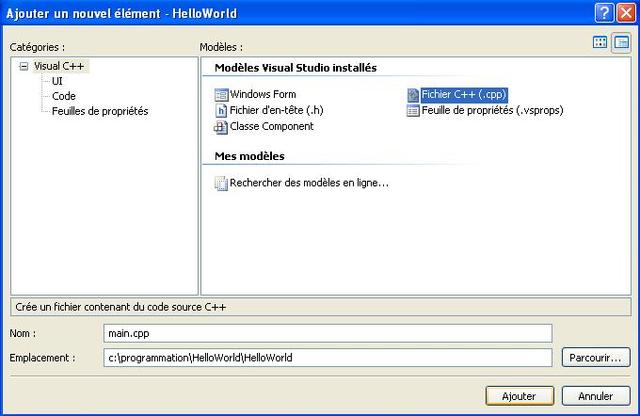Image resolution: width=640 pixels, height=416 pixels.
Task: Switch to large icons view
Action: [x=600, y=42]
